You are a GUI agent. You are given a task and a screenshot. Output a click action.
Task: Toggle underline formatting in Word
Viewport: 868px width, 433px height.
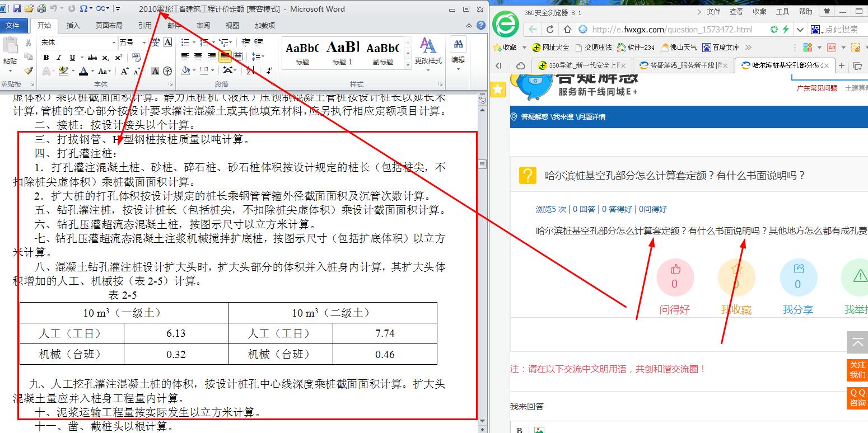click(x=72, y=57)
